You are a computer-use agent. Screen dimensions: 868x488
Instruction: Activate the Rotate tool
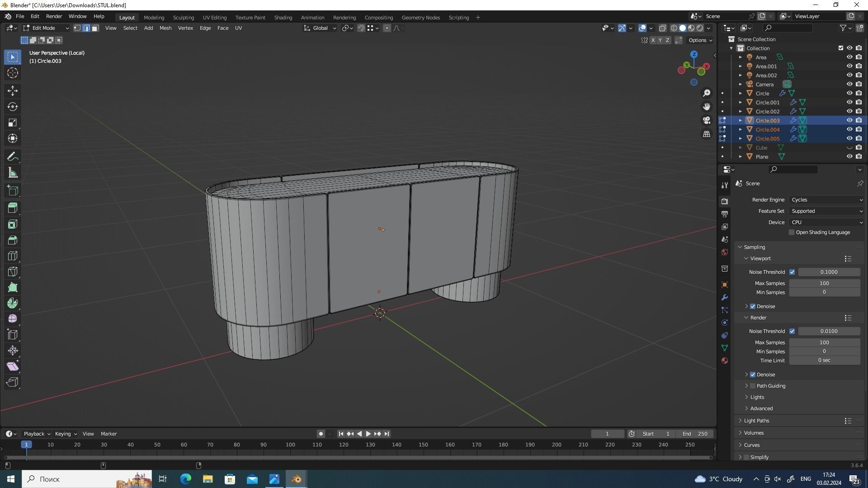coord(13,107)
